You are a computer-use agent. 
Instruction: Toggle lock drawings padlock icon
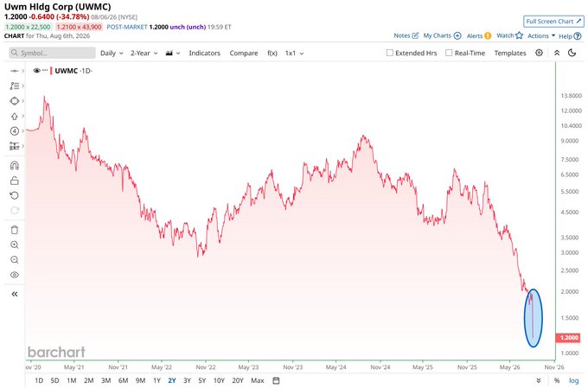pyautogui.click(x=15, y=181)
